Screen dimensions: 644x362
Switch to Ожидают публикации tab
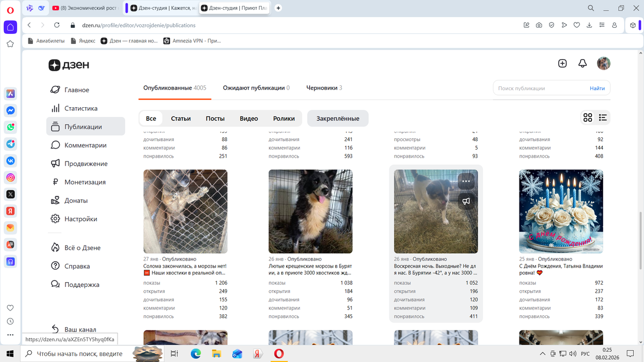[256, 88]
